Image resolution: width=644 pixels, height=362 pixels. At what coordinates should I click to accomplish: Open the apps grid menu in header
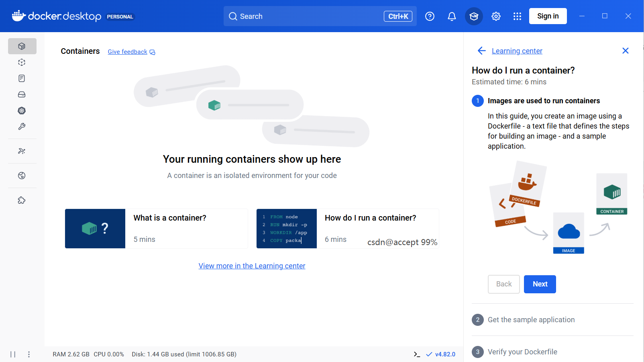[517, 16]
